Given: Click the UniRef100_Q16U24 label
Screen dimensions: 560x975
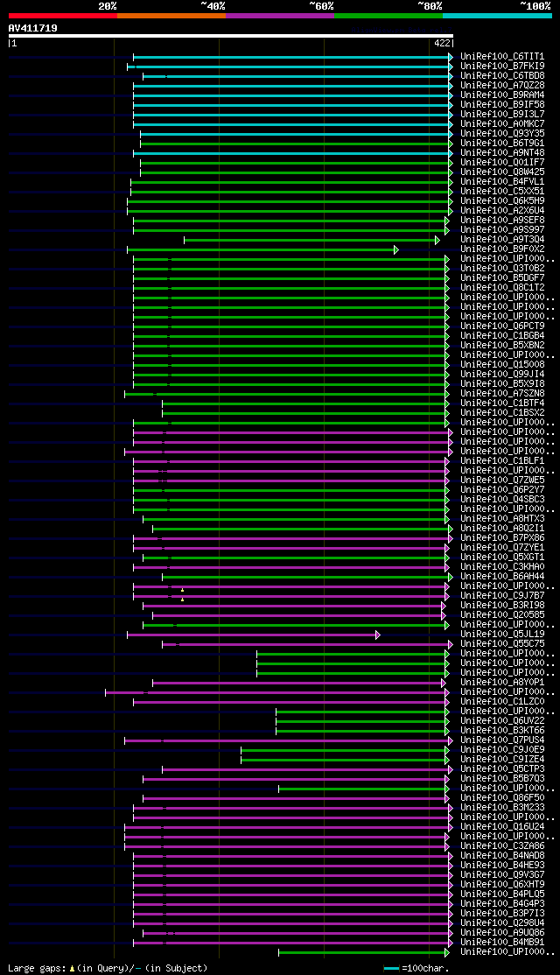Looking at the screenshot, I should pyautogui.click(x=503, y=827).
